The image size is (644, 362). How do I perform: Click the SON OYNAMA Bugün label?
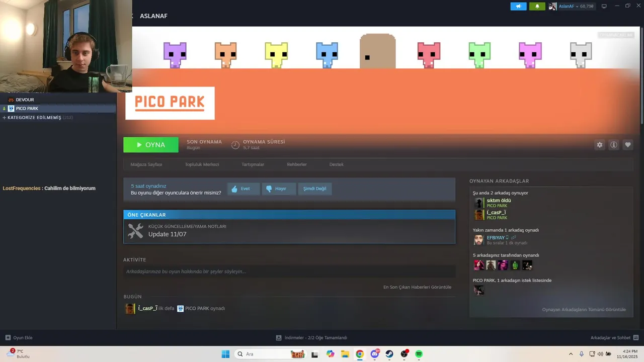204,145
